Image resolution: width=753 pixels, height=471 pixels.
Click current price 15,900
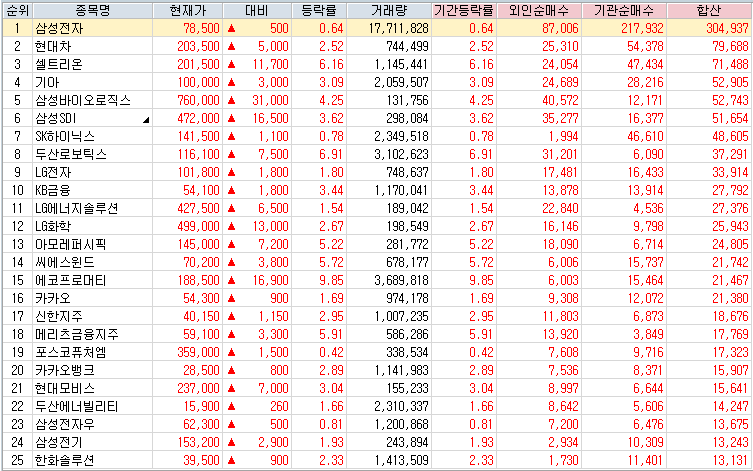201,407
